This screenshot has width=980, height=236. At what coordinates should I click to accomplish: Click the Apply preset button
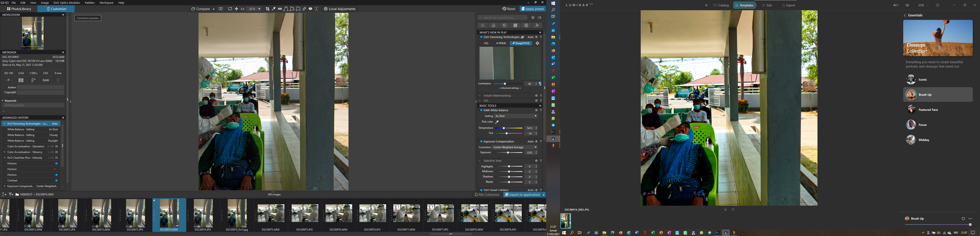coord(532,9)
